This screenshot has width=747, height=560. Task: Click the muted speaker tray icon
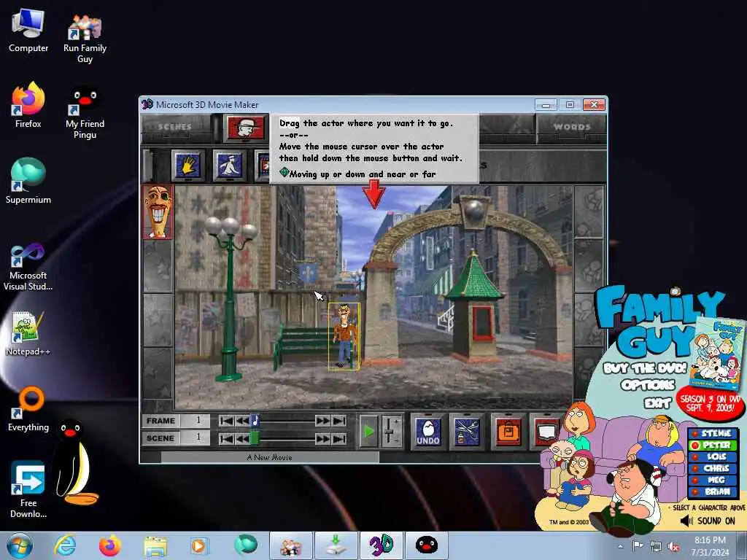(x=673, y=547)
